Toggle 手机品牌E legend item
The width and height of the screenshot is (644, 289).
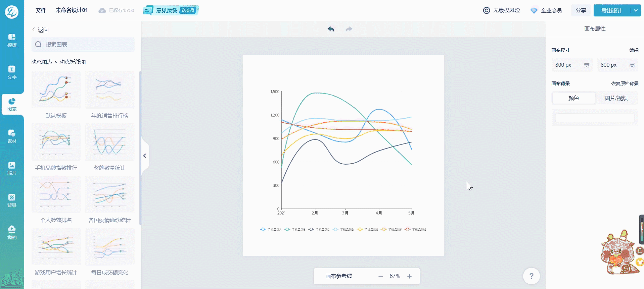pyautogui.click(x=368, y=230)
